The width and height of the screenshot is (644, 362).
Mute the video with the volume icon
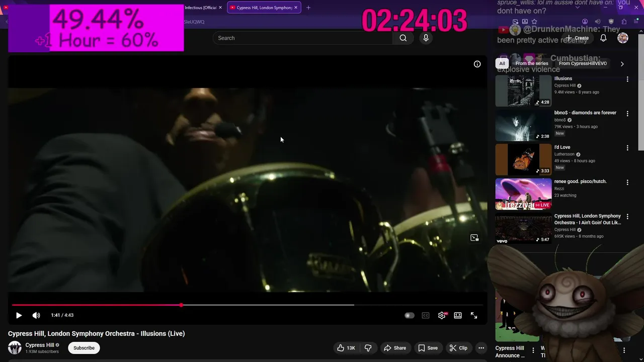click(x=36, y=315)
